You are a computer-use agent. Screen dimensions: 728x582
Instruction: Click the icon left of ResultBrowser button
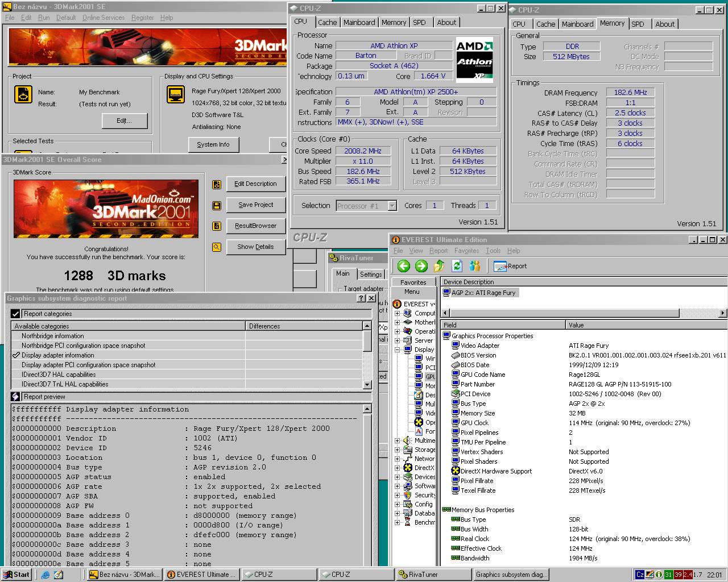click(216, 226)
